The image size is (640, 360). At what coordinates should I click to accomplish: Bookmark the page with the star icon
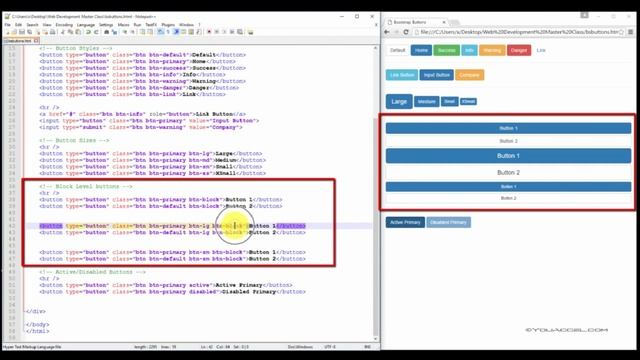[621, 32]
